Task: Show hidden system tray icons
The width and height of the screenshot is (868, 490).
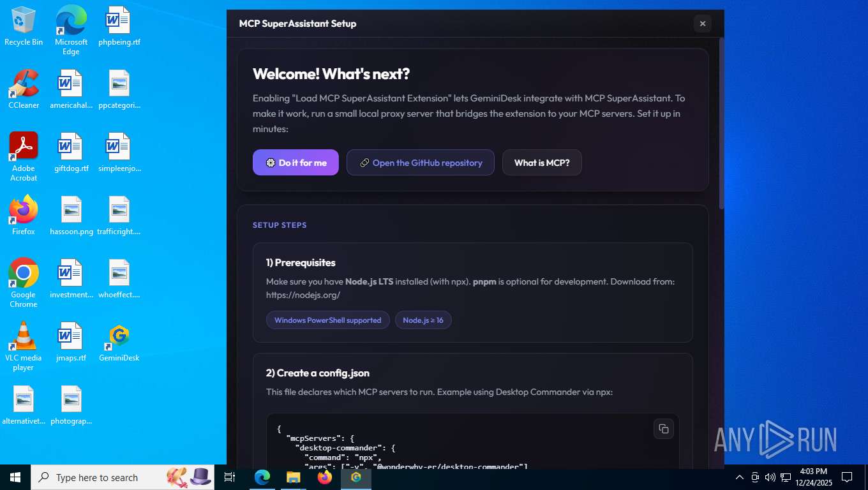Action: click(740, 477)
